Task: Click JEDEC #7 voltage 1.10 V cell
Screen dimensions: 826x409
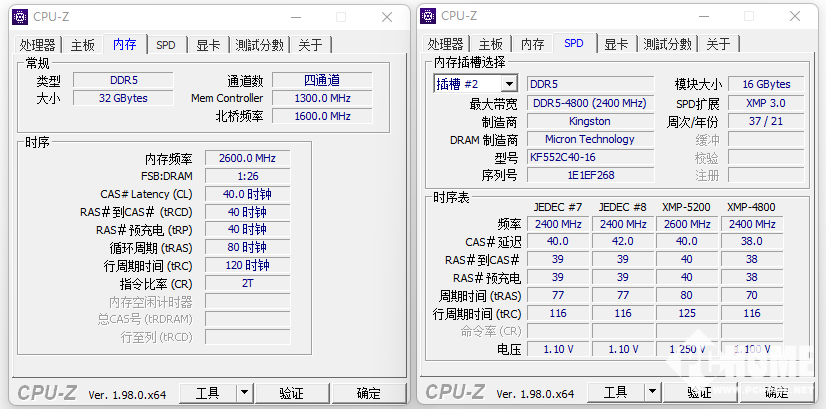Action: pyautogui.click(x=558, y=349)
